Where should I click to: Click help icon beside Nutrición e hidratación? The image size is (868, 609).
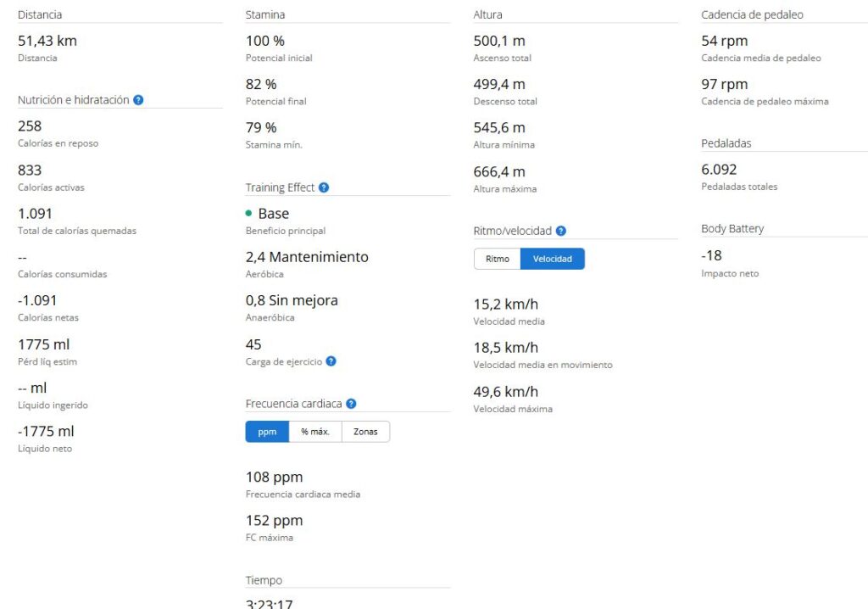tap(138, 100)
